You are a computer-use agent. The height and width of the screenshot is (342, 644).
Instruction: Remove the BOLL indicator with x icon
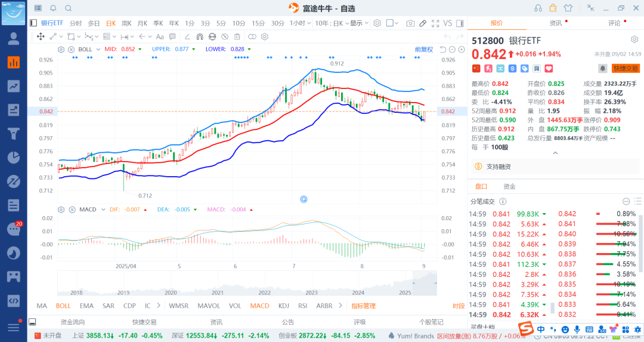(x=71, y=50)
